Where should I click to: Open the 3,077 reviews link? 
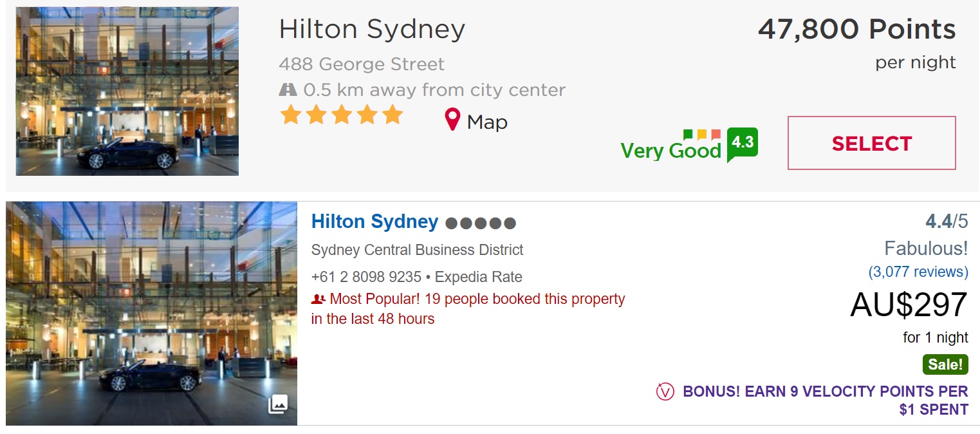point(918,272)
